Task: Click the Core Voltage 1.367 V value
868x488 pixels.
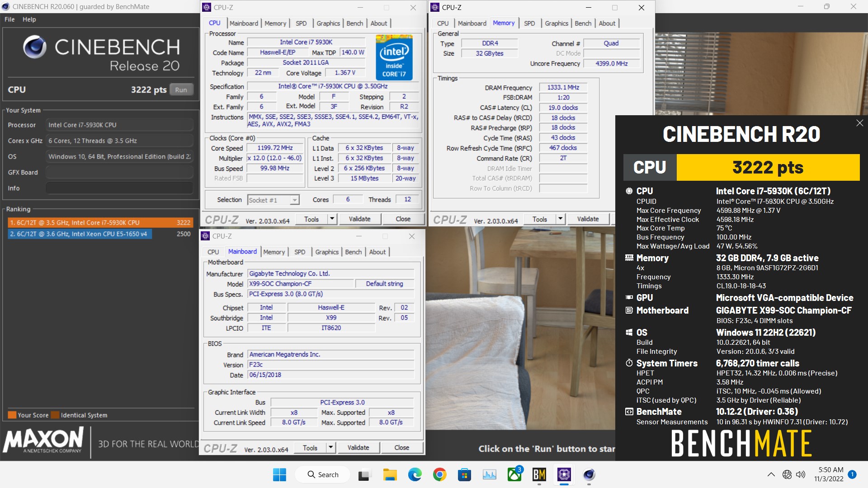Action: 345,73
